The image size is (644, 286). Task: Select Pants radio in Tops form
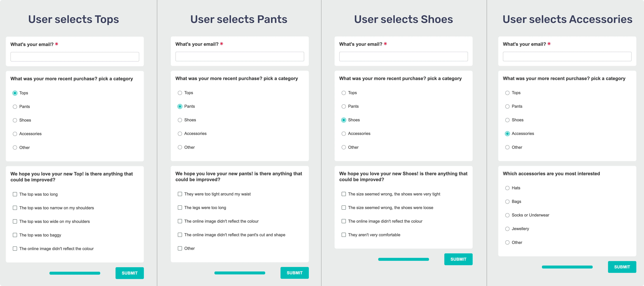[15, 107]
